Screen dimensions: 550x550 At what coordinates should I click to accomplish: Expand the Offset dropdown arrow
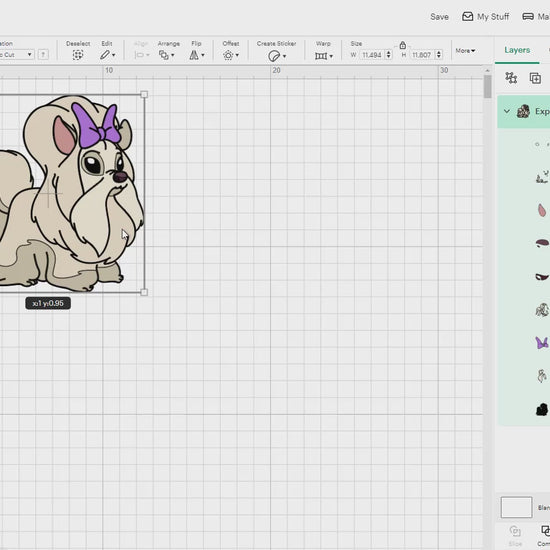click(237, 55)
